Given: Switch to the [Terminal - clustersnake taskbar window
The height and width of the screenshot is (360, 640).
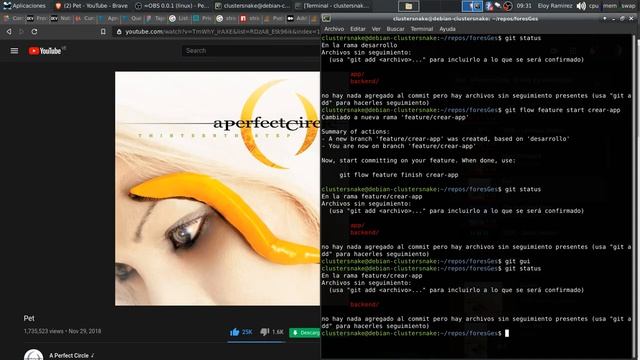Looking at the screenshot, I should 332,6.
